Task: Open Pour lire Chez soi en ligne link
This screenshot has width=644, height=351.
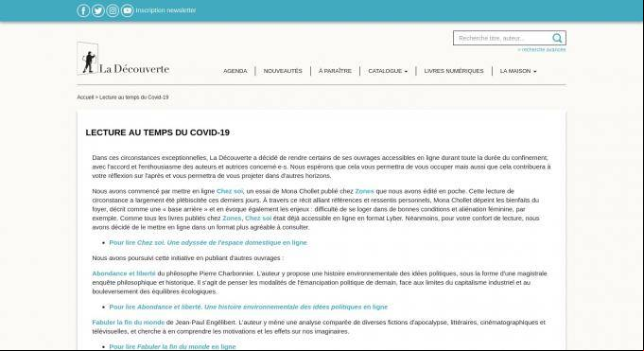Action: (x=208, y=243)
